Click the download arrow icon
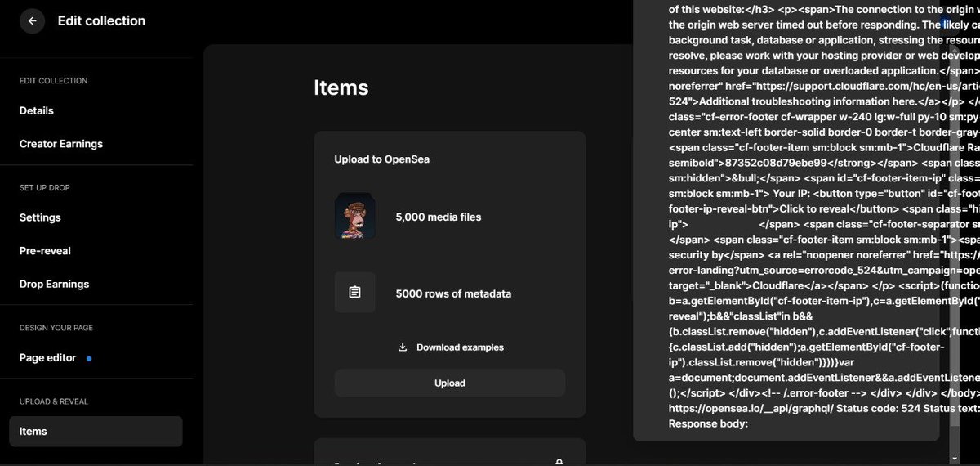 tap(403, 347)
